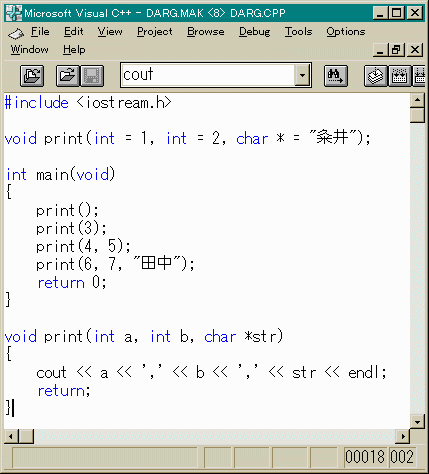
Task: Click the vertical scrollbar down arrow
Action: click(417, 421)
